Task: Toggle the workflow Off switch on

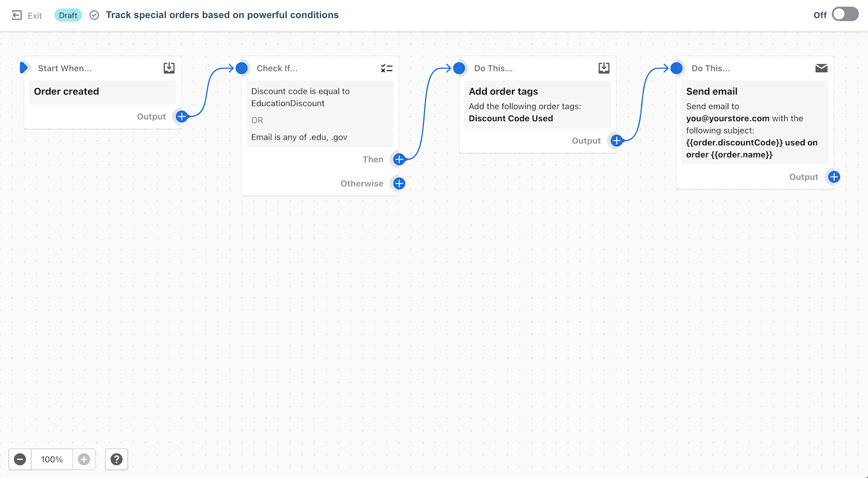Action: 845,15
